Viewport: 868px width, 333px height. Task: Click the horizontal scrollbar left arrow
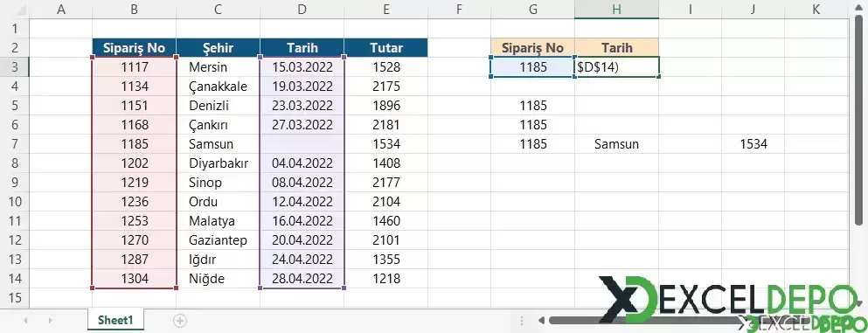pyautogui.click(x=541, y=320)
